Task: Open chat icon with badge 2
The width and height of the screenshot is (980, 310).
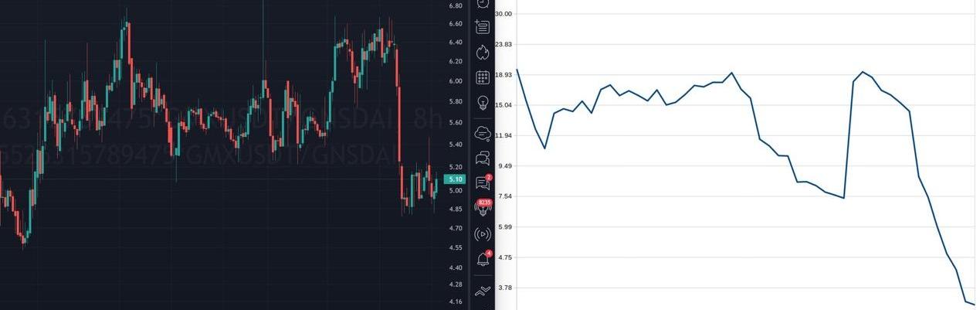Action: point(483,183)
